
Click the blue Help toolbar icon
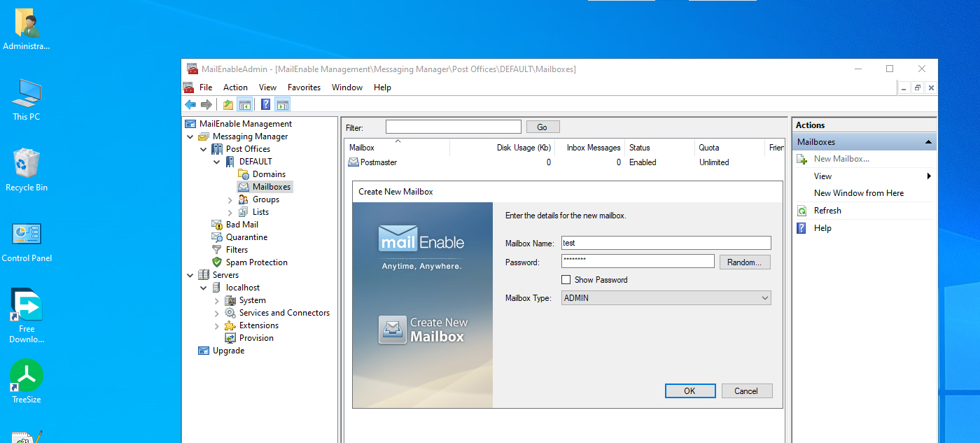tap(266, 105)
